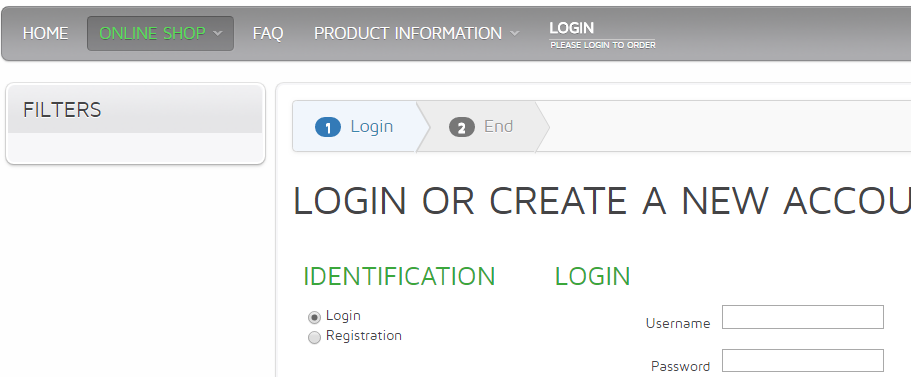The height and width of the screenshot is (377, 911).
Task: Go to the HOME page
Action: tap(45, 34)
